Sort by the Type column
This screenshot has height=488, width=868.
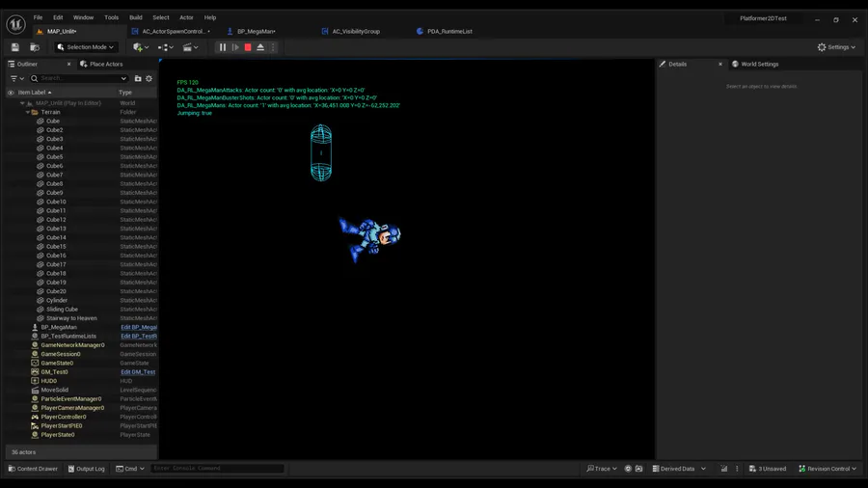pos(125,93)
